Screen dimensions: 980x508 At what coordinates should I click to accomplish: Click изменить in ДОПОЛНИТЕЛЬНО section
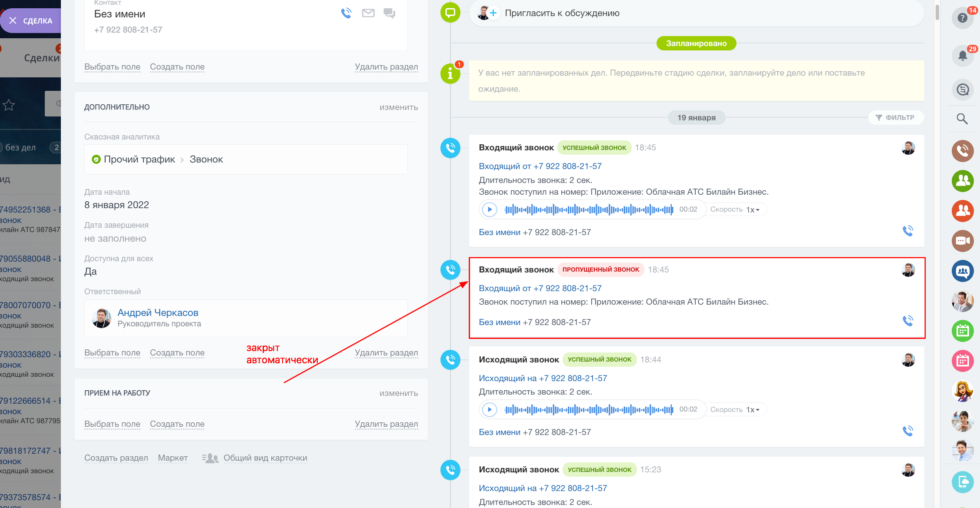click(398, 107)
